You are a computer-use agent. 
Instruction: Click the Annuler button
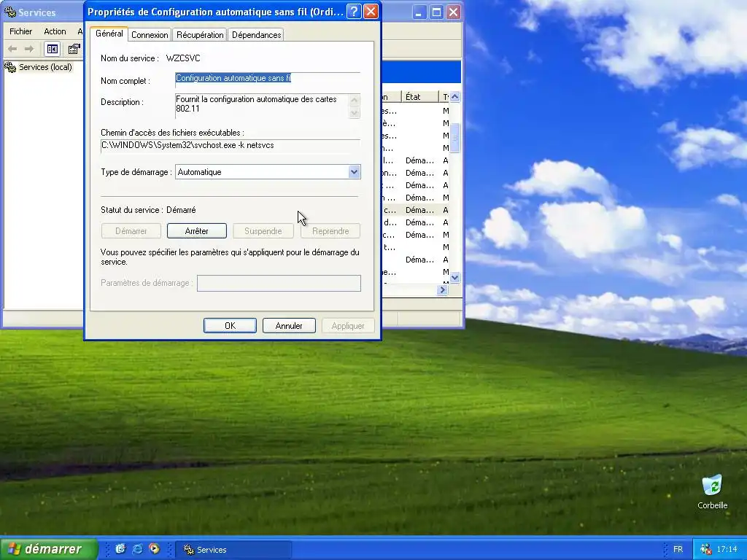pyautogui.click(x=289, y=326)
